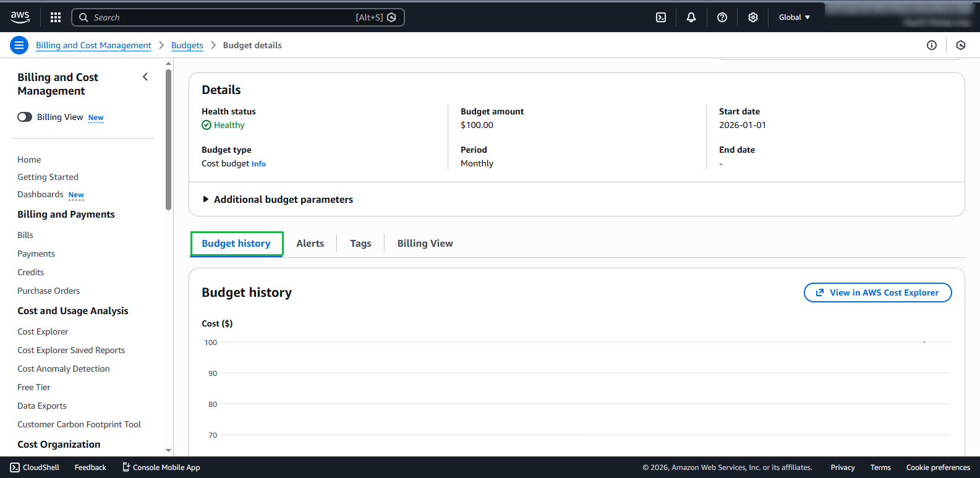The height and width of the screenshot is (478, 980).
Task: Click View in AWS Cost Explorer button
Action: (x=878, y=292)
